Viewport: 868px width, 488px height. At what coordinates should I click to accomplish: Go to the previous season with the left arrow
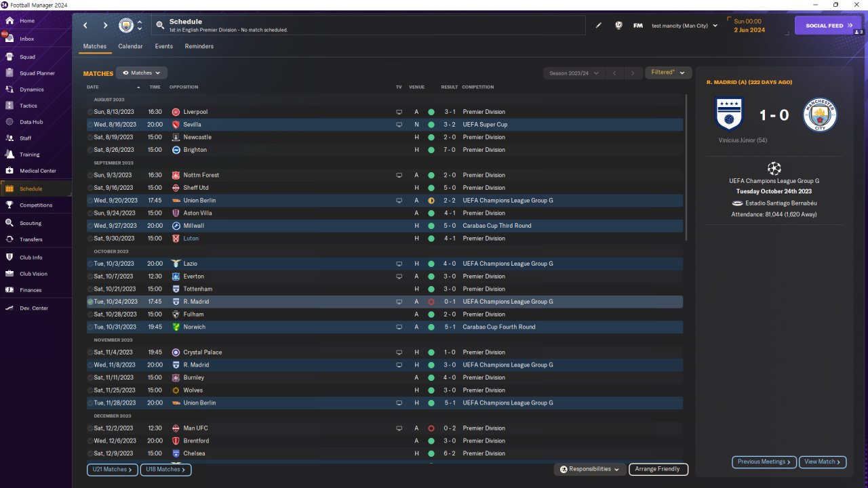[614, 73]
